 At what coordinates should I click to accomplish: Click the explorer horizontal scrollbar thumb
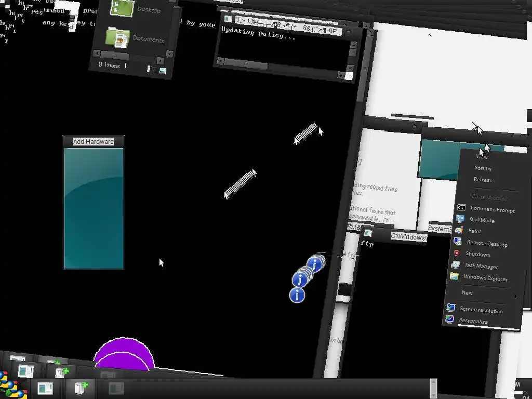115,56
